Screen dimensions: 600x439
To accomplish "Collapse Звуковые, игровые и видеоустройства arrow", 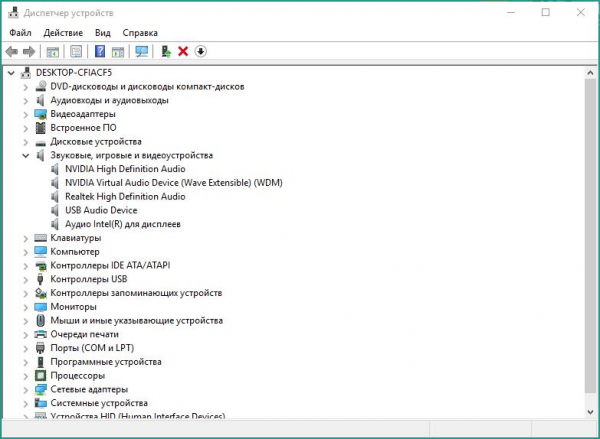I will [x=26, y=156].
